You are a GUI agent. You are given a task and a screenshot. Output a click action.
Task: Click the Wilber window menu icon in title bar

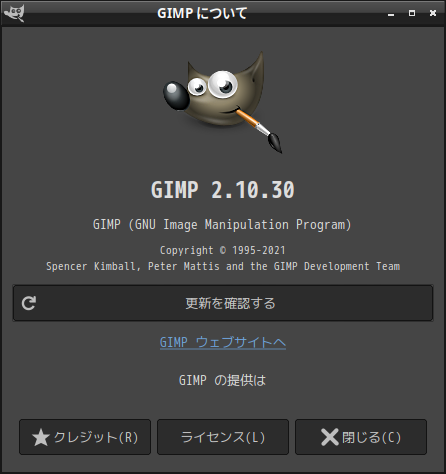tap(14, 13)
